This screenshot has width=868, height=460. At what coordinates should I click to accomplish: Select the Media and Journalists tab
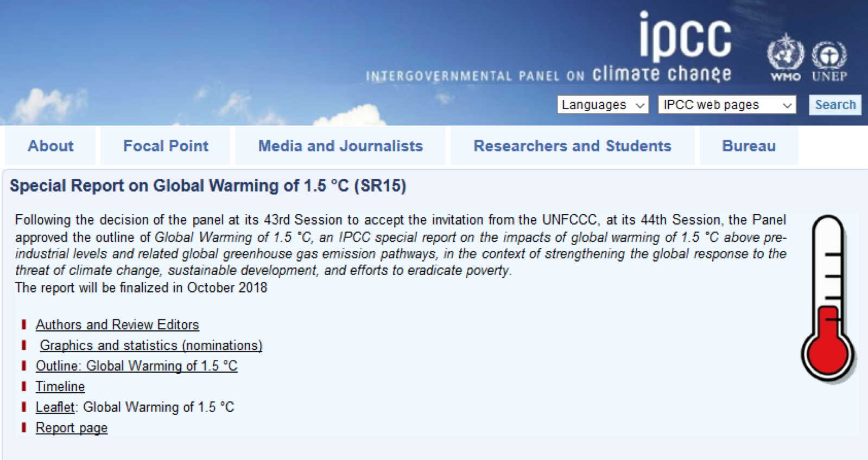pyautogui.click(x=340, y=146)
